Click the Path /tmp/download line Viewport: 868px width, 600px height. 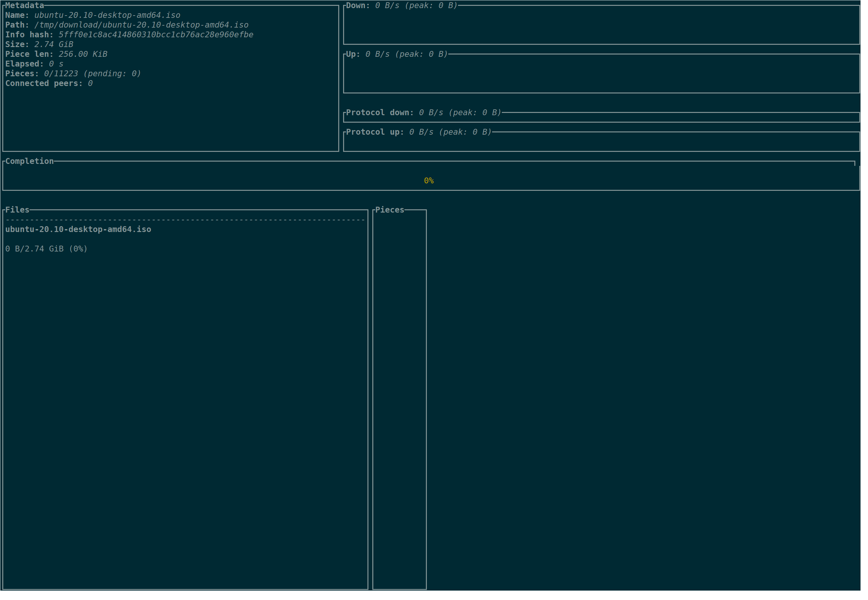tap(127, 25)
